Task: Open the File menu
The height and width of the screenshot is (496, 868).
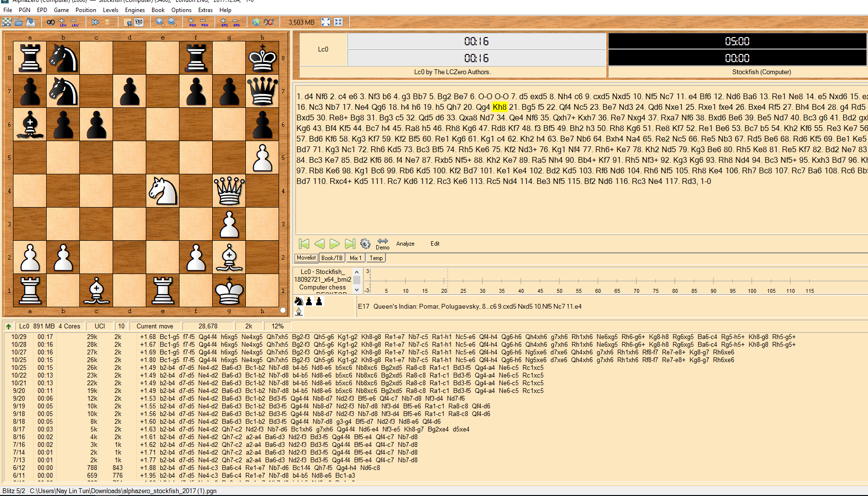Action: [x=8, y=10]
